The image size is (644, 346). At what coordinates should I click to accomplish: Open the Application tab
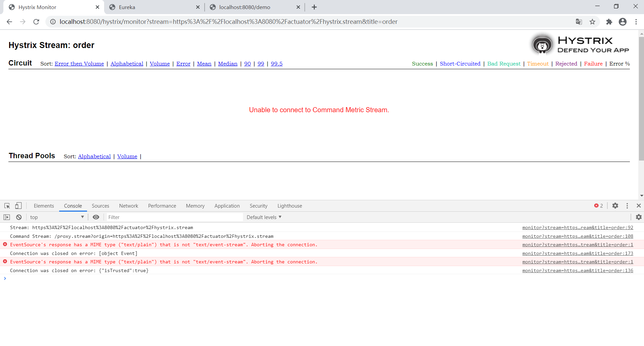(x=227, y=206)
